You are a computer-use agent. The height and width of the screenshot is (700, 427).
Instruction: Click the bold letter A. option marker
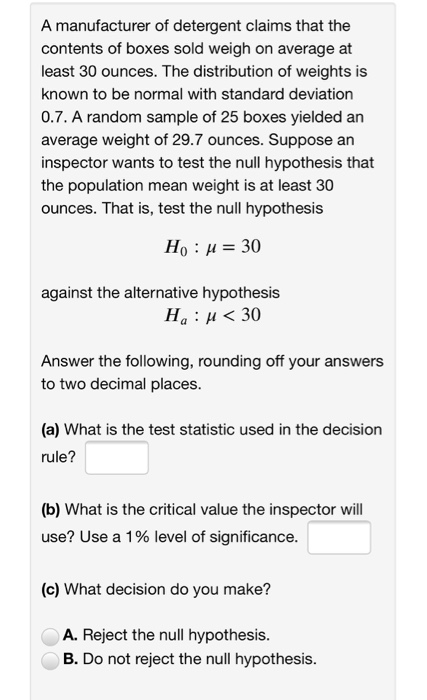[x=70, y=635]
